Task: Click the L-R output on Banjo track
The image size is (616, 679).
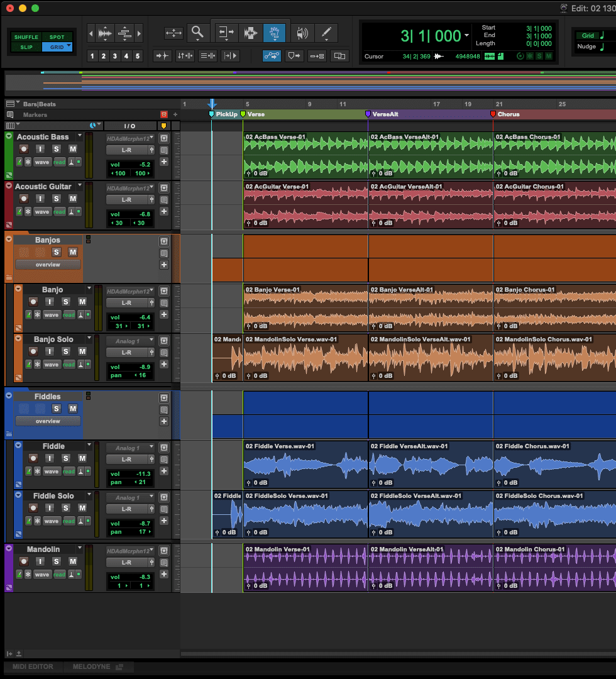Action: (x=126, y=303)
